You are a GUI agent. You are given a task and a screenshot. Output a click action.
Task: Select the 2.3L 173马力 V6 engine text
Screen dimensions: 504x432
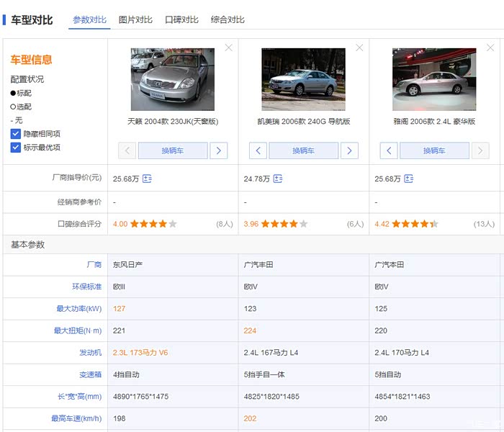pyautogui.click(x=140, y=353)
